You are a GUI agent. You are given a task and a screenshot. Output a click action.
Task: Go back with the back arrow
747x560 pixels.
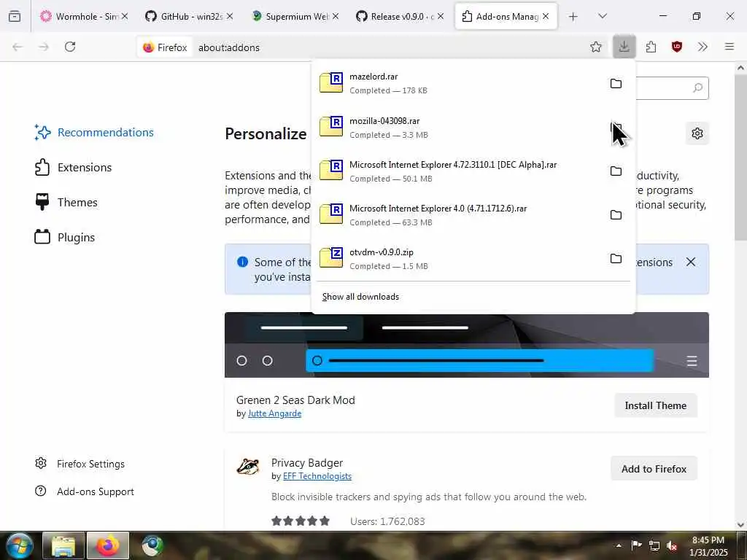pos(18,47)
